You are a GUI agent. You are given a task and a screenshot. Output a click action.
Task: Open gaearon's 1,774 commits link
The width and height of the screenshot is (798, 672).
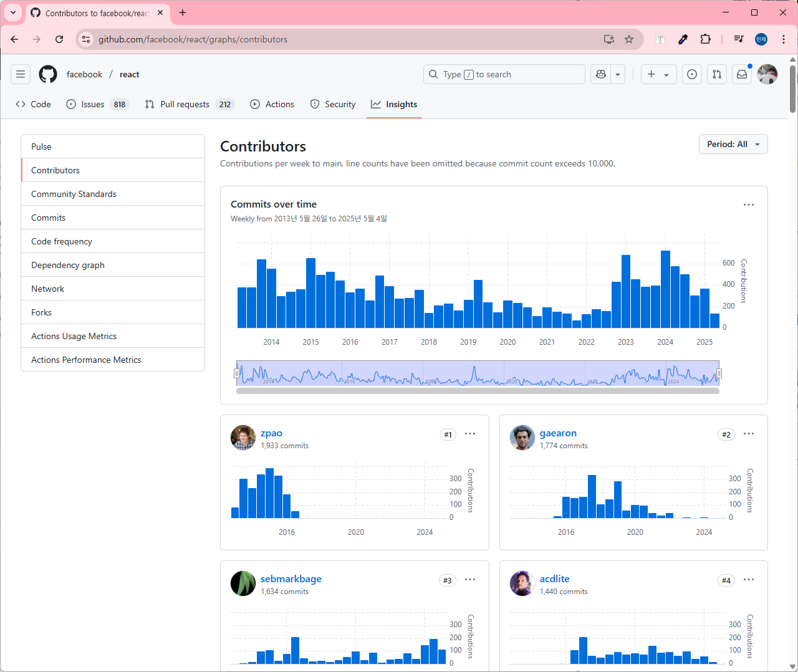(x=564, y=446)
